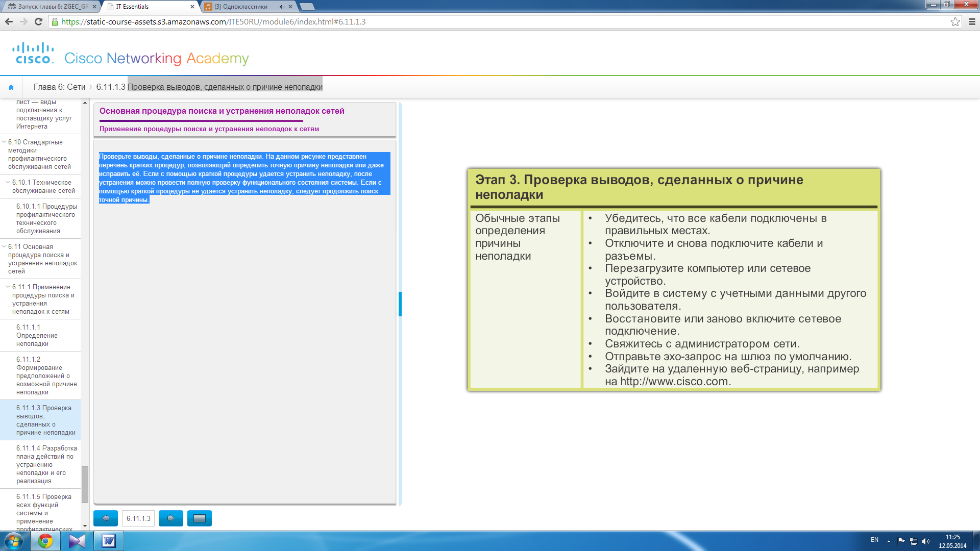Go to previous page with left arrow button

pyautogui.click(x=106, y=518)
